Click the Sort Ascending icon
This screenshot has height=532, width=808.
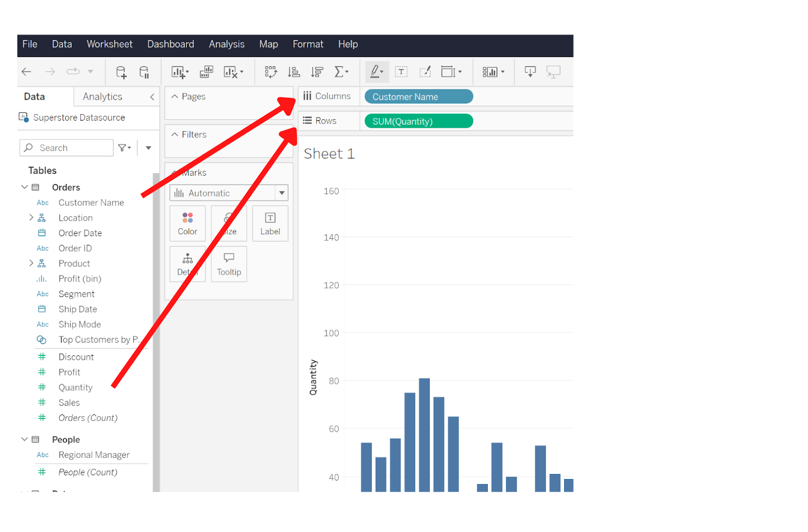[x=293, y=72]
